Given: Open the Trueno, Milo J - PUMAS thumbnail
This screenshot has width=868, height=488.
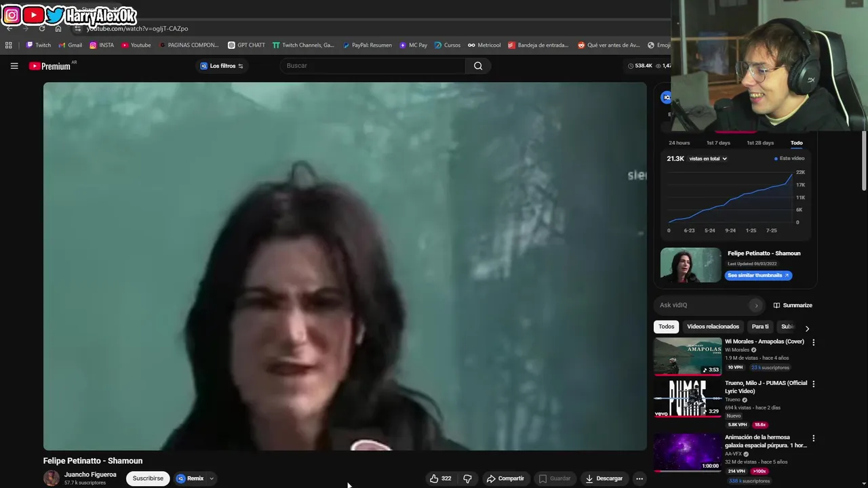Looking at the screenshot, I should pyautogui.click(x=688, y=399).
